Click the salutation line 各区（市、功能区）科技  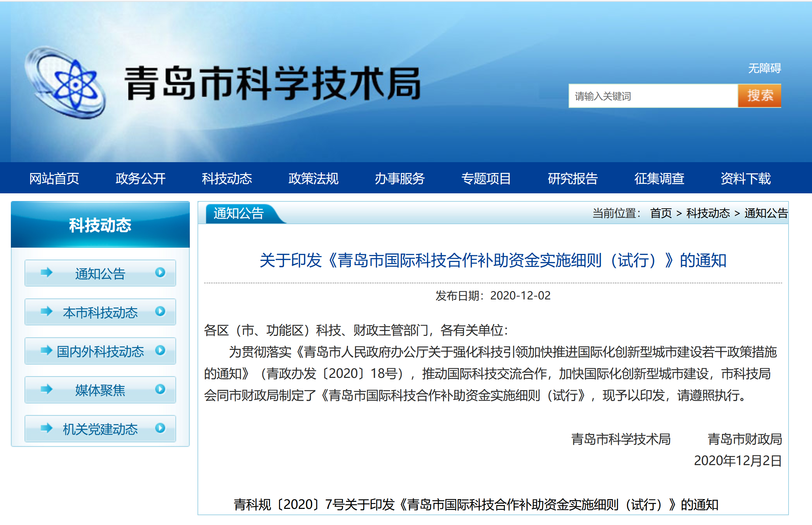pos(356,330)
